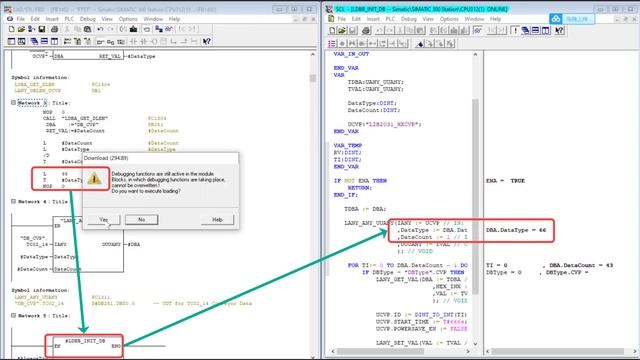Toggle monitor glasses icon in SCL toolbar

(x=478, y=30)
